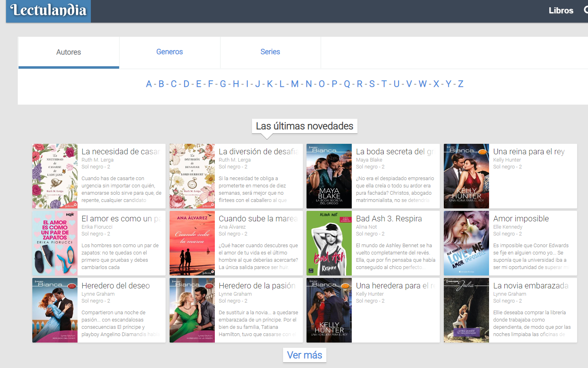Click the Lectulandia logo

click(48, 11)
